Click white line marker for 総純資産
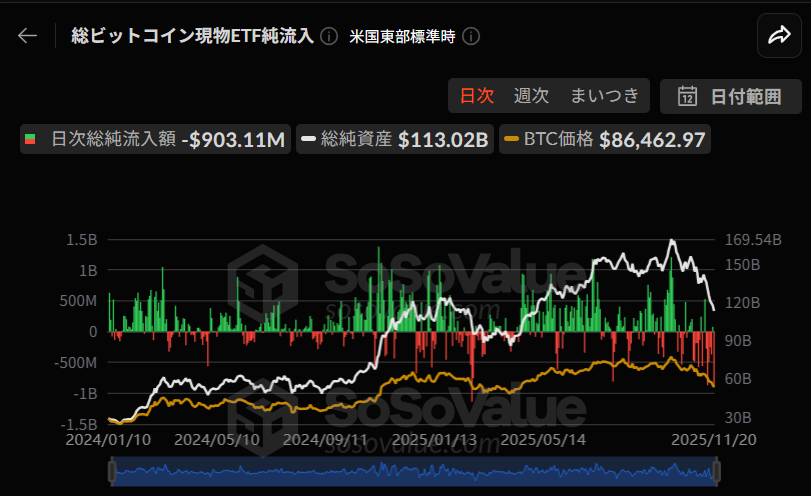The width and height of the screenshot is (811, 496). pyautogui.click(x=308, y=139)
